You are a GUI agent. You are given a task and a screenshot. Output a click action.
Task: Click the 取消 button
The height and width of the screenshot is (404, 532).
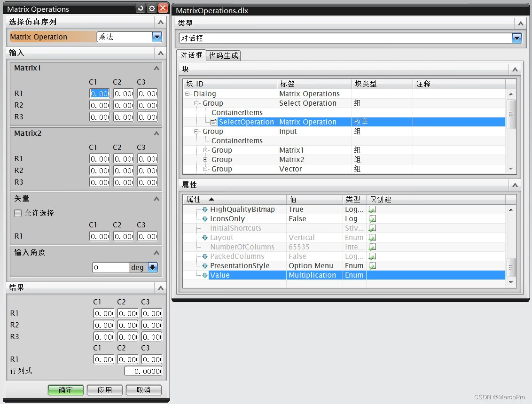click(x=143, y=389)
